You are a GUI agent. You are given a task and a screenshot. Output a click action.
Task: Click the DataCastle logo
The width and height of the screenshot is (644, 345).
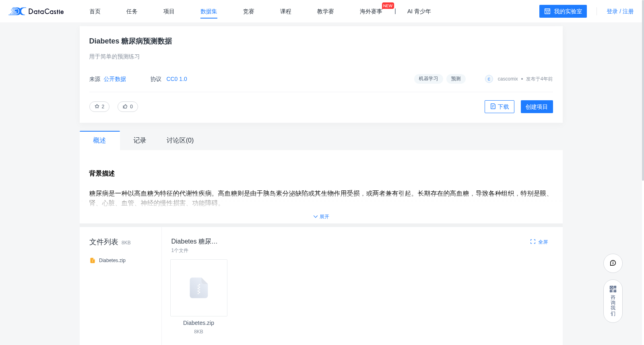36,11
